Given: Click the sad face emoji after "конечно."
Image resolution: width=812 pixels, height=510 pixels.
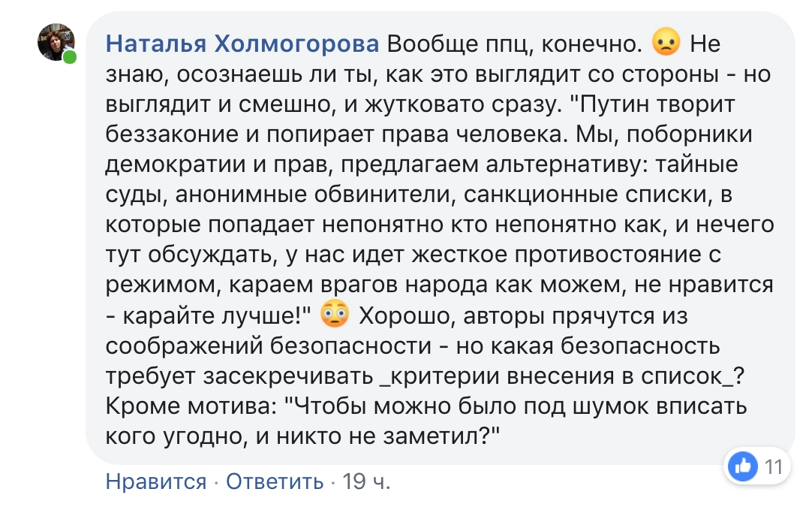Looking at the screenshot, I should coord(666,42).
